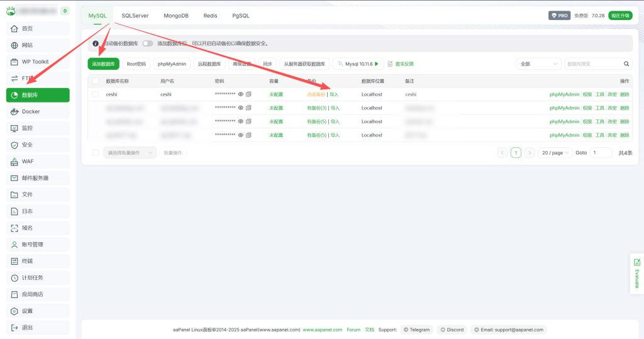The width and height of the screenshot is (644, 339).
Task: Open the 终端 terminal icon in sidebar
Action: [14, 261]
